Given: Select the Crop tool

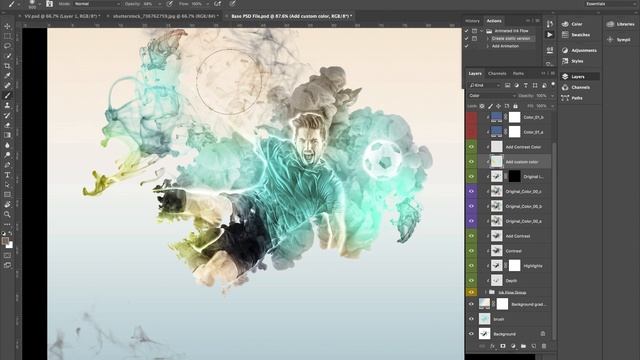Looking at the screenshot, I should 7,66.
